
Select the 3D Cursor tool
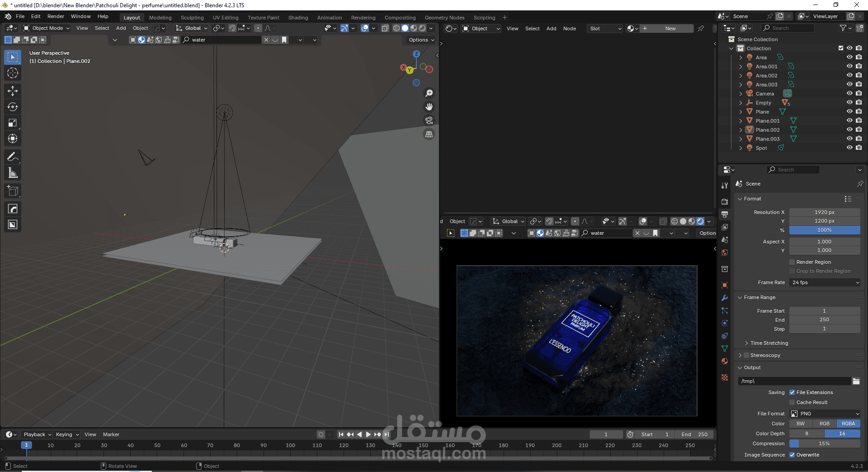pyautogui.click(x=13, y=73)
